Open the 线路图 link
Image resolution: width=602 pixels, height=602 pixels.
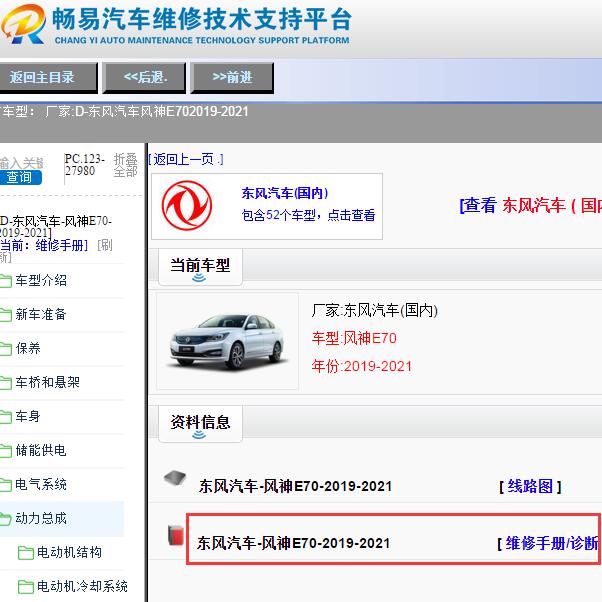click(530, 487)
